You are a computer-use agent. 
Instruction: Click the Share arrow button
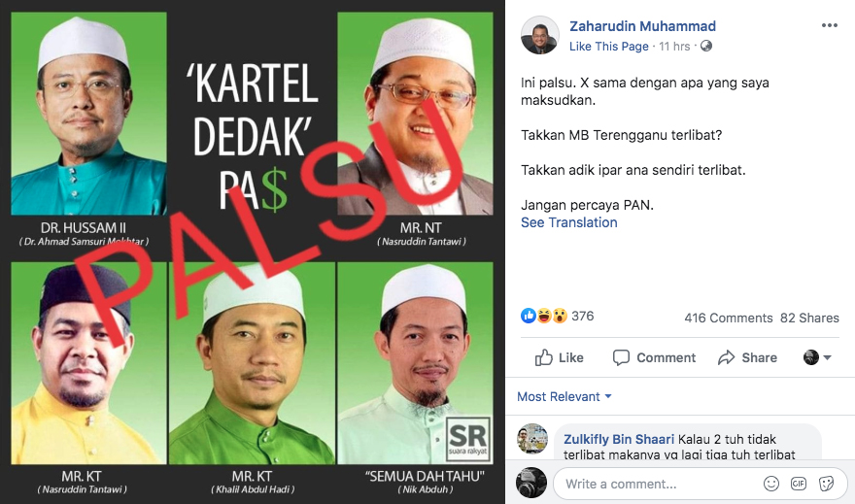(x=747, y=357)
